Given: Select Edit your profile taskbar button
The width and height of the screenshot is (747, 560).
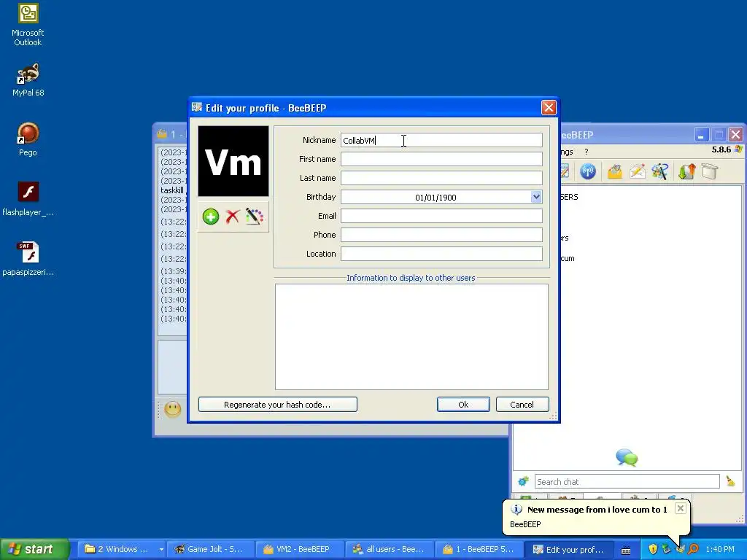Looking at the screenshot, I should pos(568,549).
